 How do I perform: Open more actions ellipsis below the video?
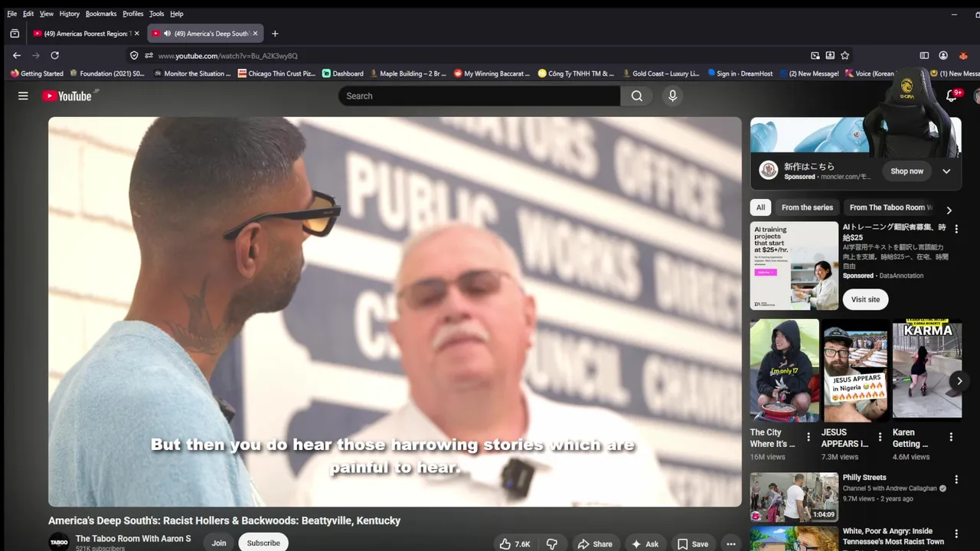point(731,543)
